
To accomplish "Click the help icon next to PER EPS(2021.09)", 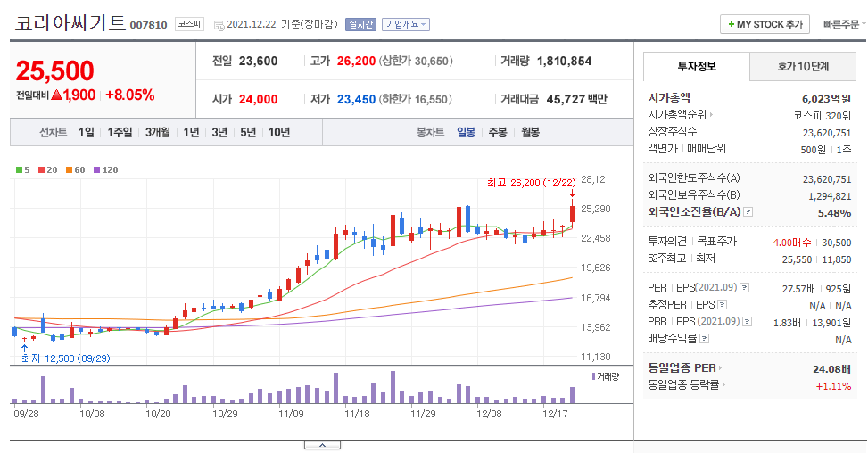I will 745,288.
